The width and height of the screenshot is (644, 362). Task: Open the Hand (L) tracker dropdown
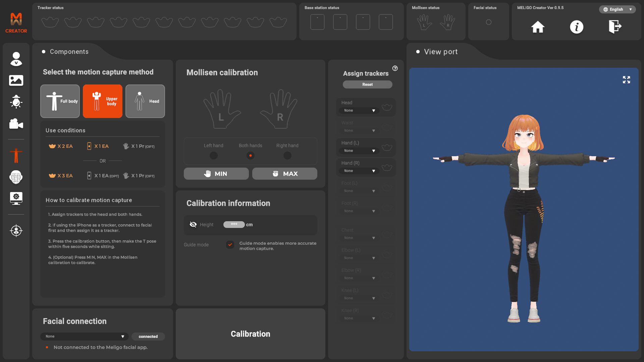click(359, 151)
